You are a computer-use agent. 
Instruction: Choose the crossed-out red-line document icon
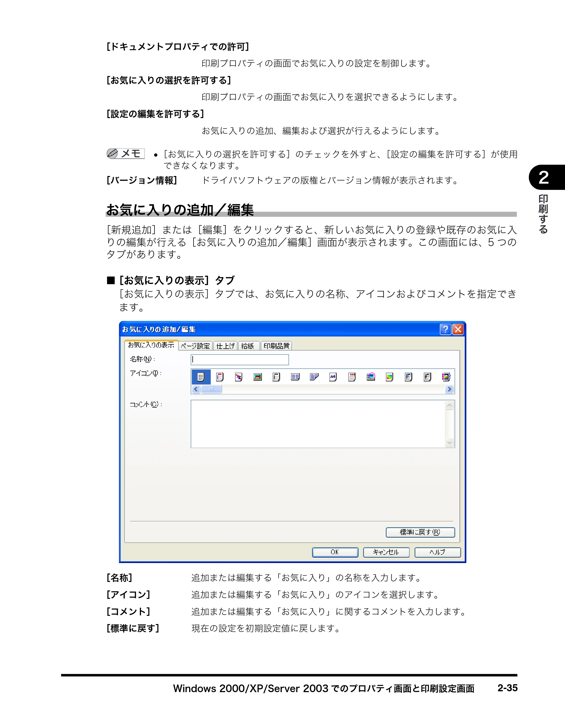pyautogui.click(x=239, y=377)
